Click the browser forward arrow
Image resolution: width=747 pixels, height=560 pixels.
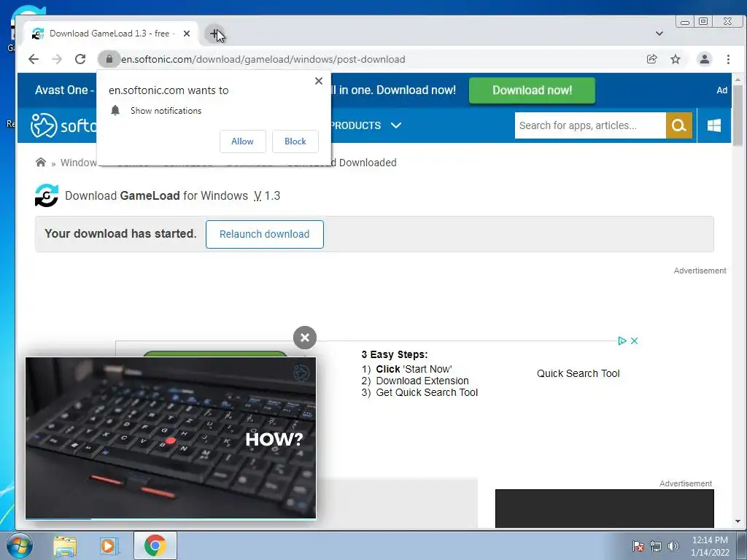[57, 59]
